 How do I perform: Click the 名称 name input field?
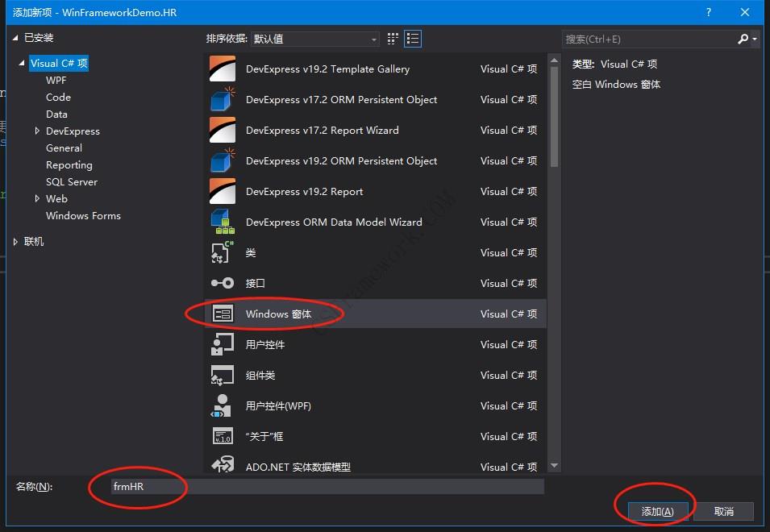tap(327, 487)
